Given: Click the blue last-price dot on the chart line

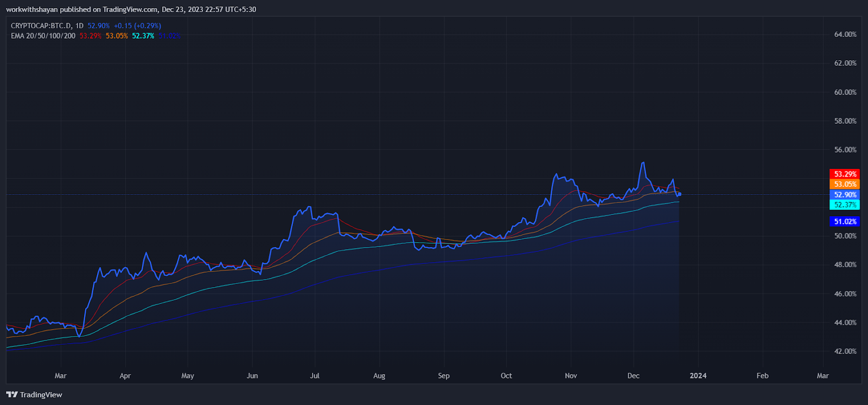Looking at the screenshot, I should pos(679,194).
